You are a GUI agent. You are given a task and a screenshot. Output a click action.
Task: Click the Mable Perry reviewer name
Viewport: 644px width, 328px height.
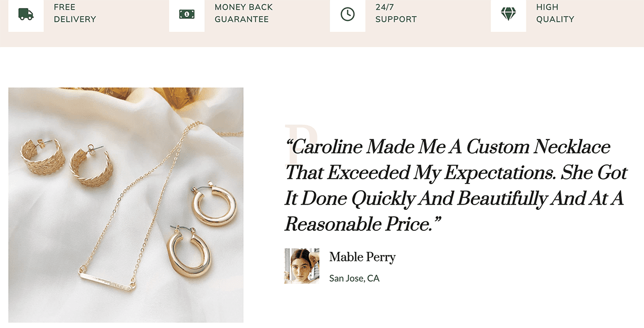(362, 257)
